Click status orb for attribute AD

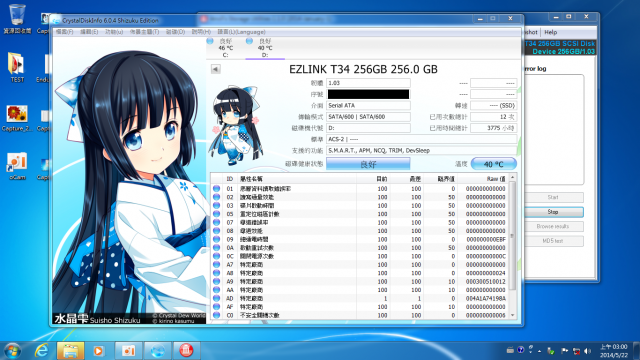coord(216,298)
